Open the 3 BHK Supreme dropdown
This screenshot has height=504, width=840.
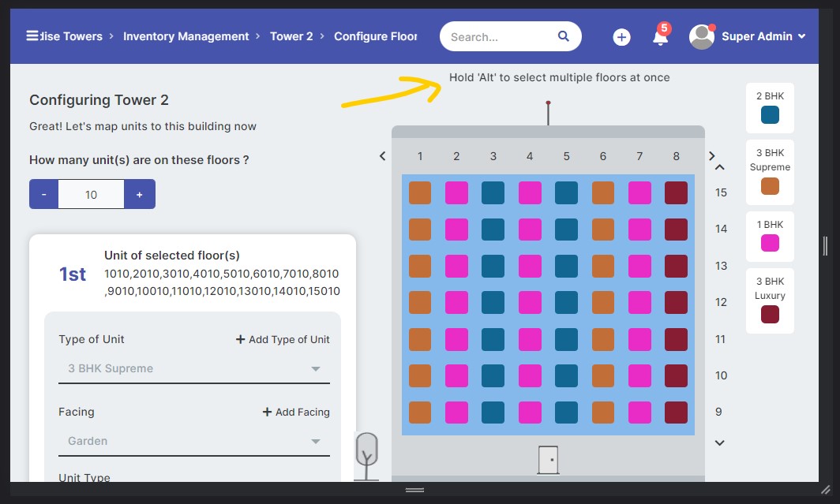(194, 368)
